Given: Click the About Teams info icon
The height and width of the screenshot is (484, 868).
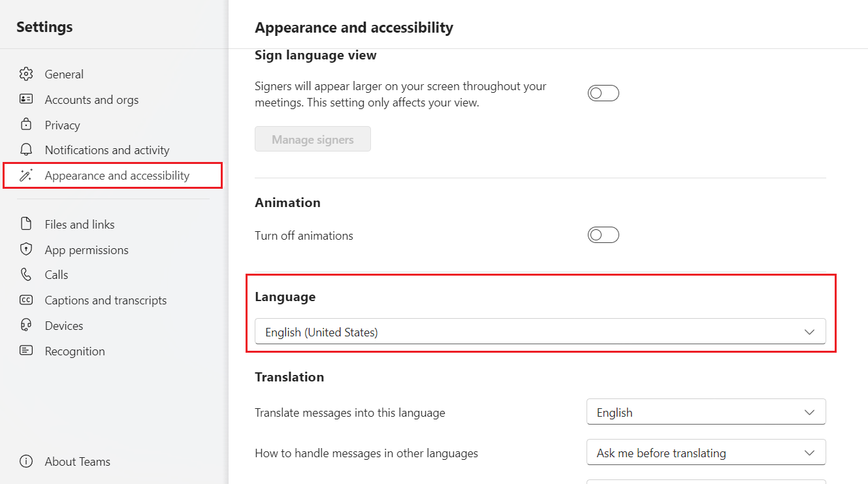Looking at the screenshot, I should [x=26, y=461].
